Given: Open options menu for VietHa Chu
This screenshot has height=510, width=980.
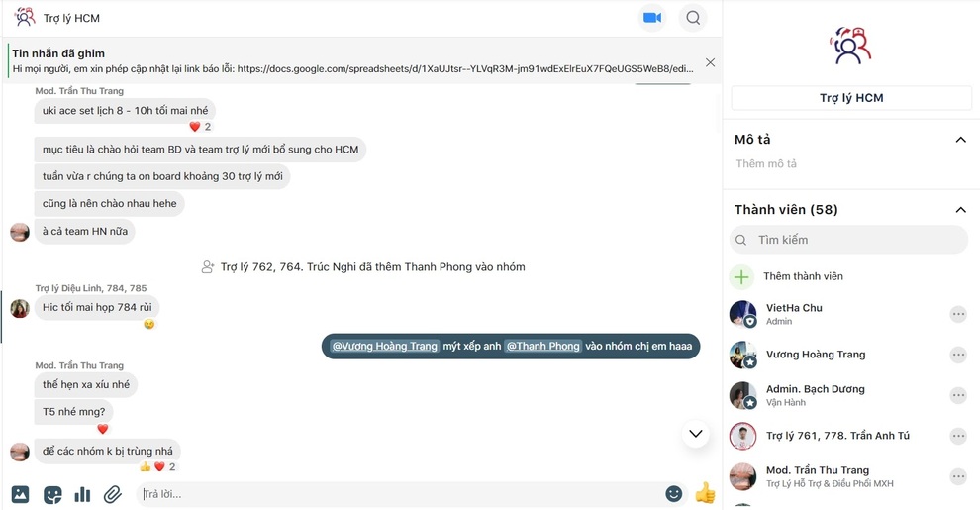Looking at the screenshot, I should tap(957, 314).
